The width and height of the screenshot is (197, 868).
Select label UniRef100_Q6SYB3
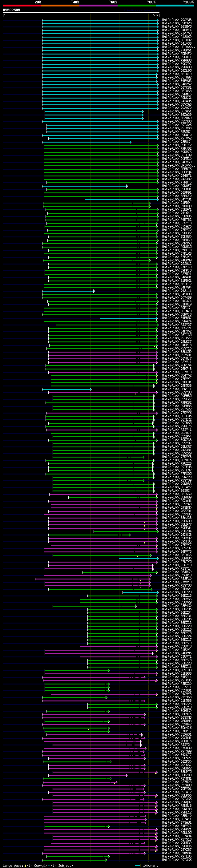point(177,393)
